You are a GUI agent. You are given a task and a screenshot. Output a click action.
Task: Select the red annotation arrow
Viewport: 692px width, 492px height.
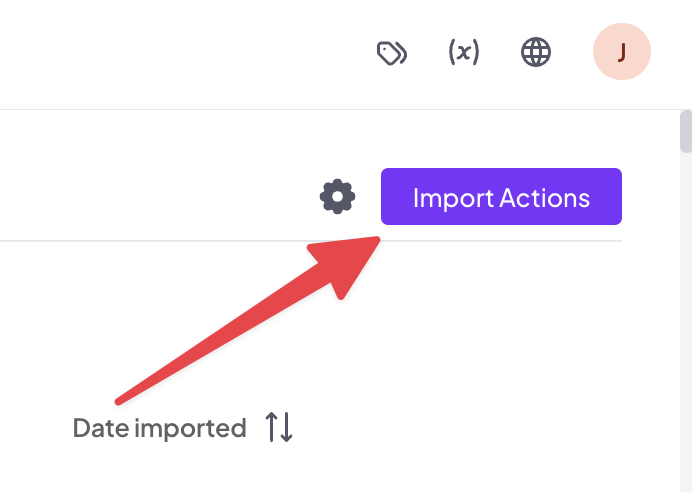tap(248, 320)
